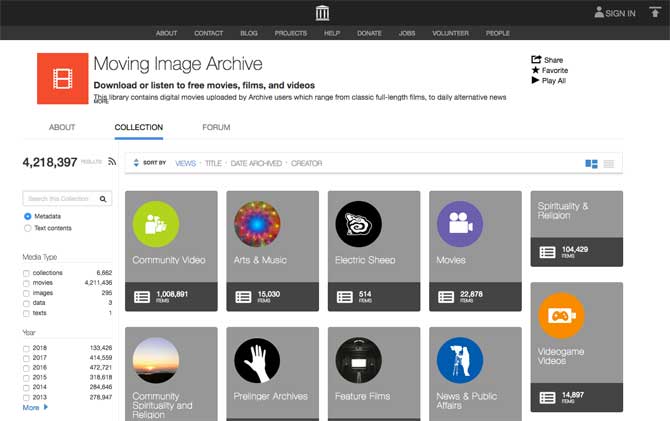This screenshot has height=421, width=670.
Task: Click the search magnifier icon
Action: pos(103,199)
